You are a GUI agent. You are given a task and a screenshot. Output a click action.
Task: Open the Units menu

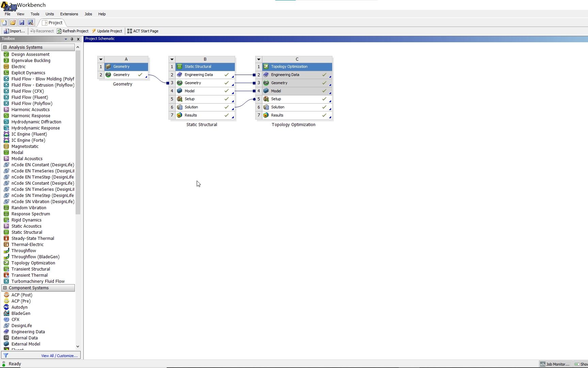(x=50, y=14)
